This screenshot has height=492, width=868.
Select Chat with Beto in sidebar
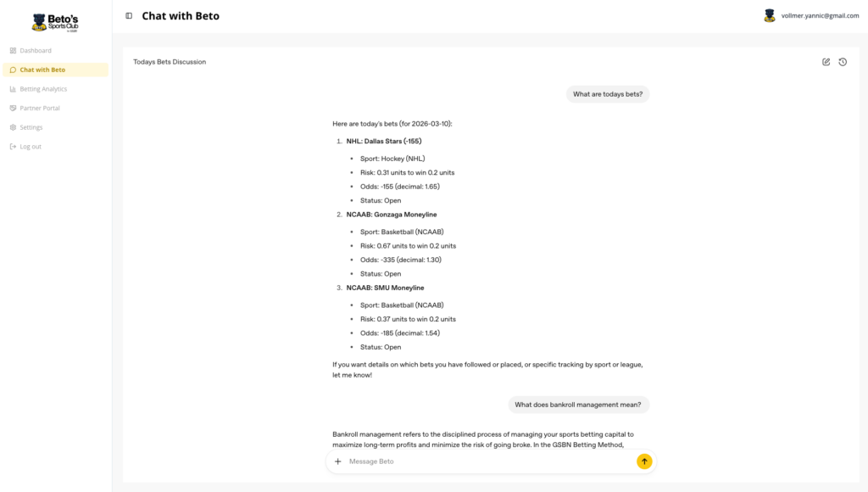pos(42,70)
